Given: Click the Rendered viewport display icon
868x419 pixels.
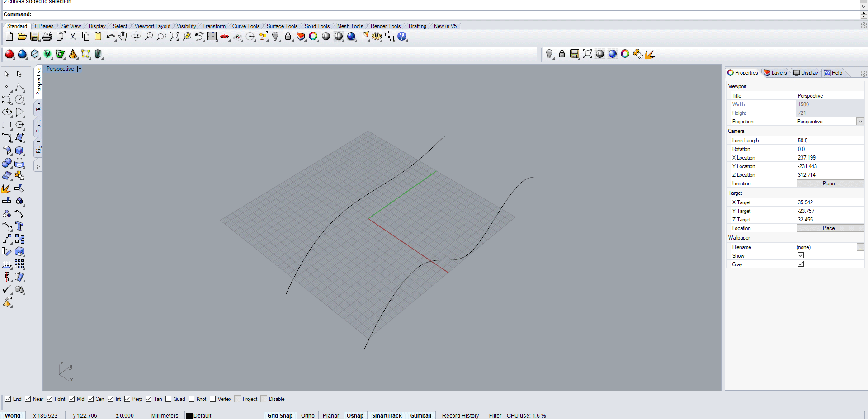Looking at the screenshot, I should pos(352,37).
